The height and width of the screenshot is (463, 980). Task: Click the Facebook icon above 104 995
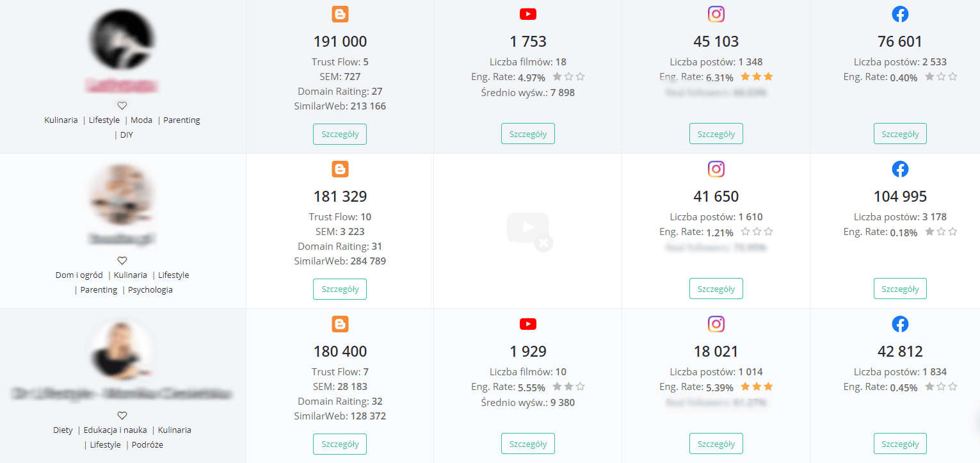coord(900,169)
